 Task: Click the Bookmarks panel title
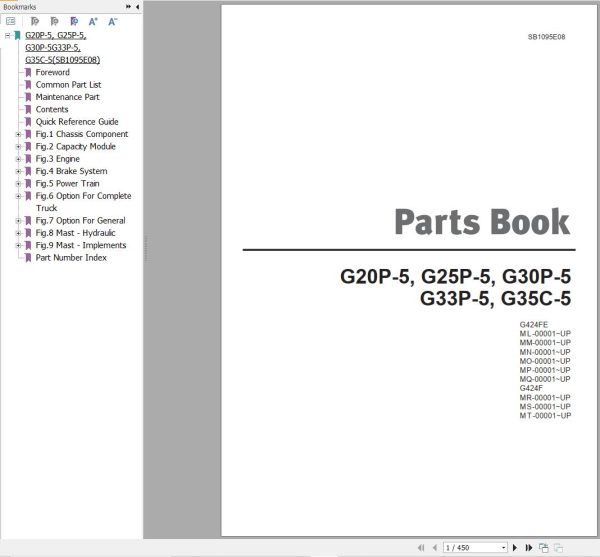coord(20,7)
